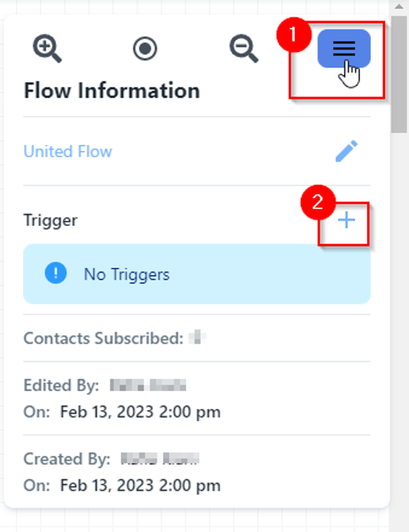The image size is (409, 532).
Task: Open the United Flow link
Action: click(x=67, y=151)
